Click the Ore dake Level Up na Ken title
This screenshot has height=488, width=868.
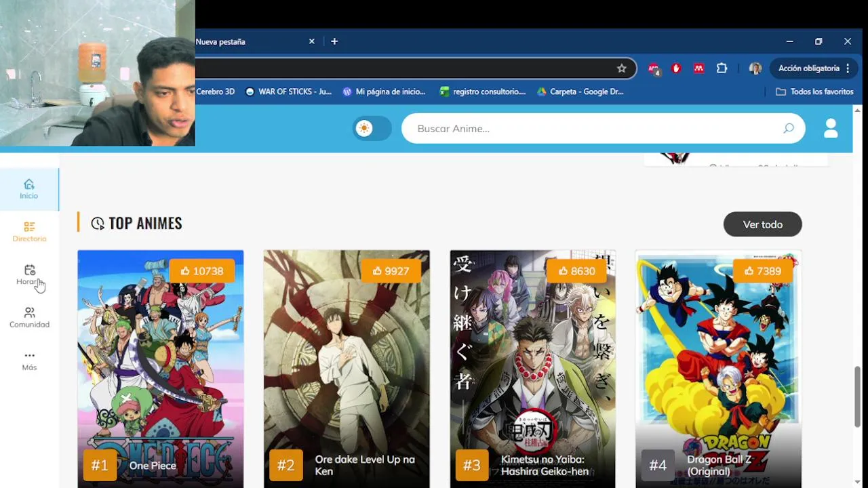click(365, 466)
